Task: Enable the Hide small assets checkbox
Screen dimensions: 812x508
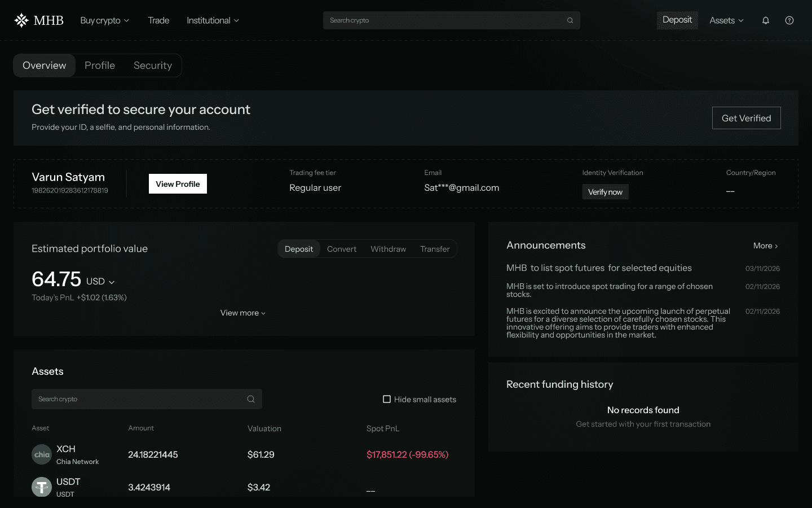Action: coord(387,398)
